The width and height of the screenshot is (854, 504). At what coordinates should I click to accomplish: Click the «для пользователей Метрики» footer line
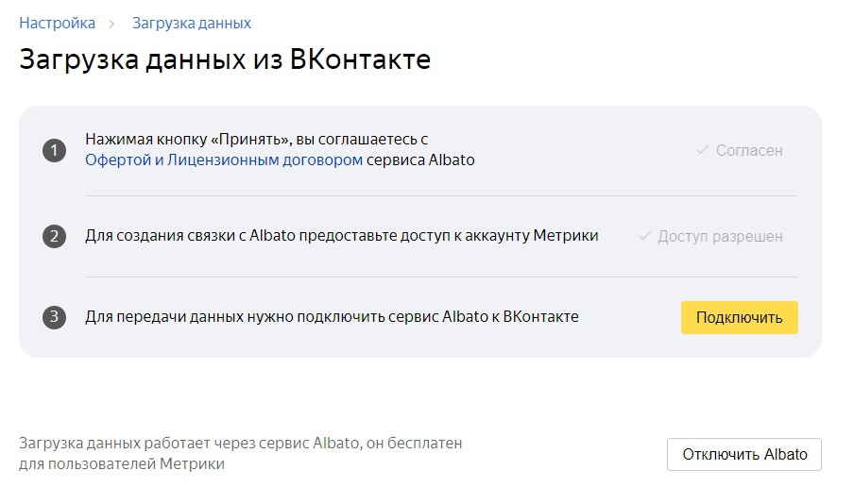click(x=122, y=463)
